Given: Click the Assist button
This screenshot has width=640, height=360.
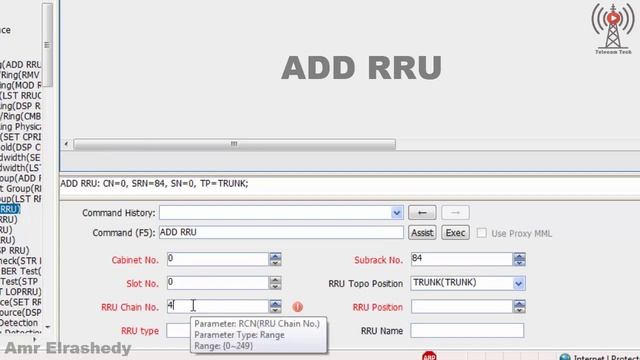Looking at the screenshot, I should pyautogui.click(x=422, y=233).
